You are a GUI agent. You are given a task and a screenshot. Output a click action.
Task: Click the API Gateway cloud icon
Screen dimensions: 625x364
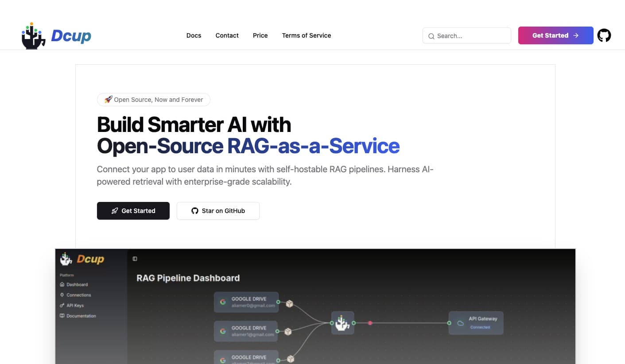click(460, 323)
